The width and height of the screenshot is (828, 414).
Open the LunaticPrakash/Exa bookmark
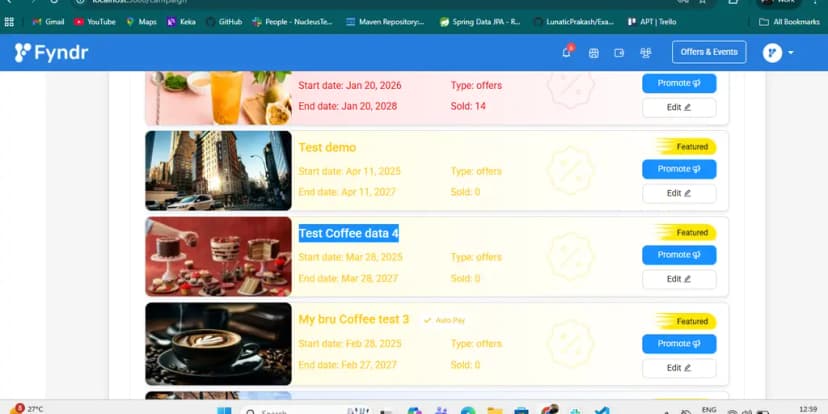point(573,22)
